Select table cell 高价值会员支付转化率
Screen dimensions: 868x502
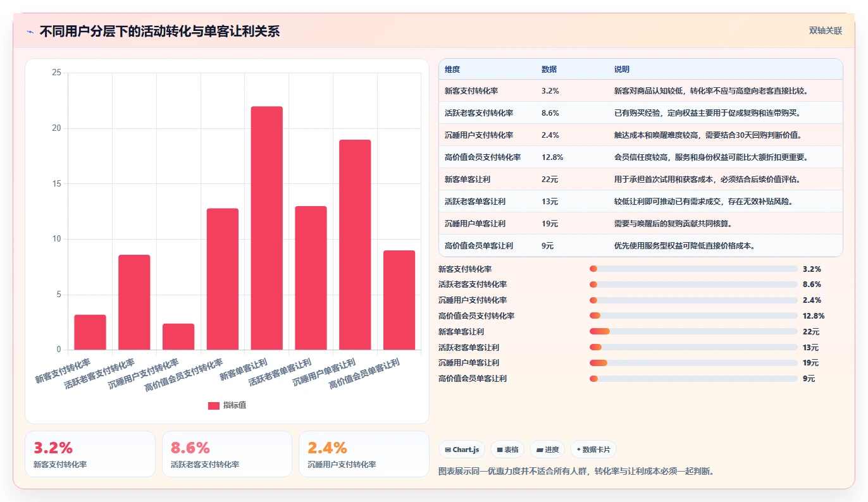(483, 157)
